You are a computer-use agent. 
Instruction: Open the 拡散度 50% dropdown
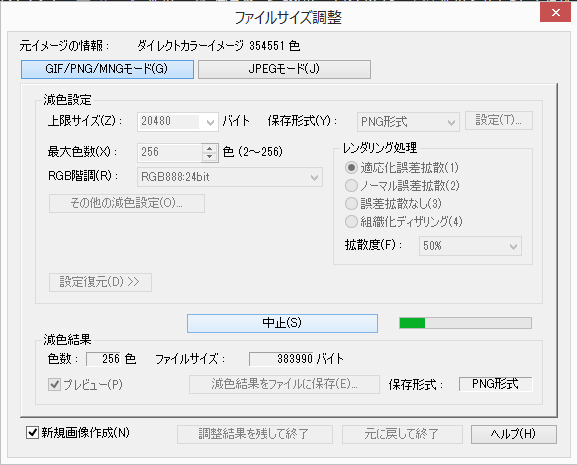coord(470,246)
